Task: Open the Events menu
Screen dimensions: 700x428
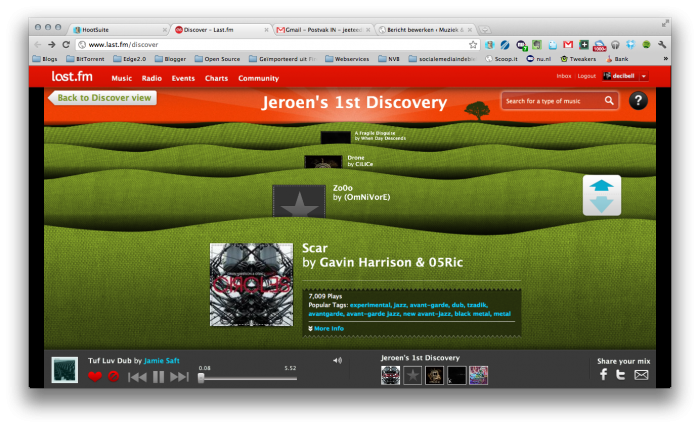Action: click(x=183, y=78)
